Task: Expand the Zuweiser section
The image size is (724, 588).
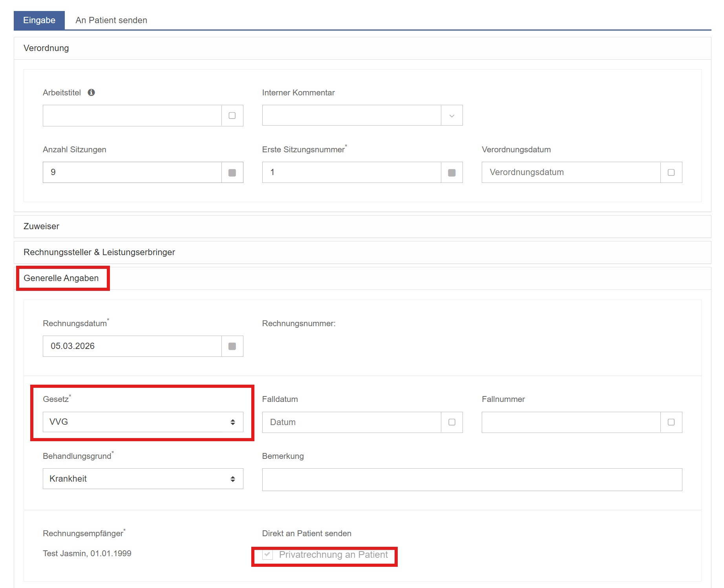Action: 41,226
